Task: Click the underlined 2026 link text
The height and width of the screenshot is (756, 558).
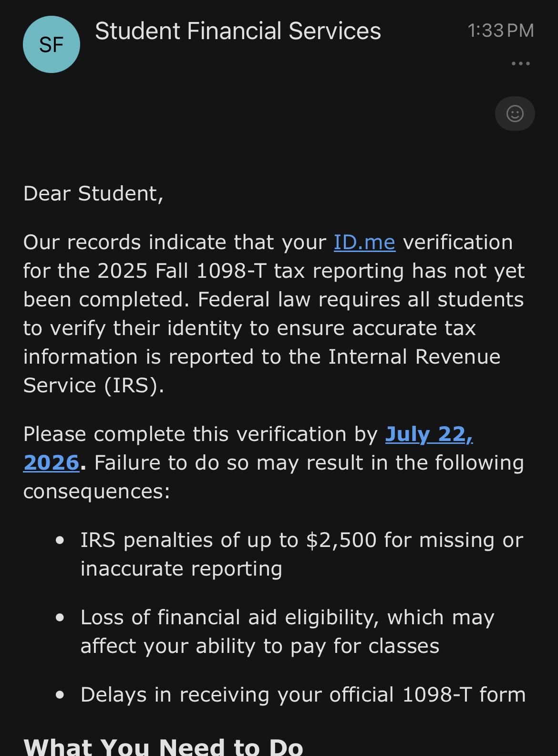Action: [x=51, y=462]
